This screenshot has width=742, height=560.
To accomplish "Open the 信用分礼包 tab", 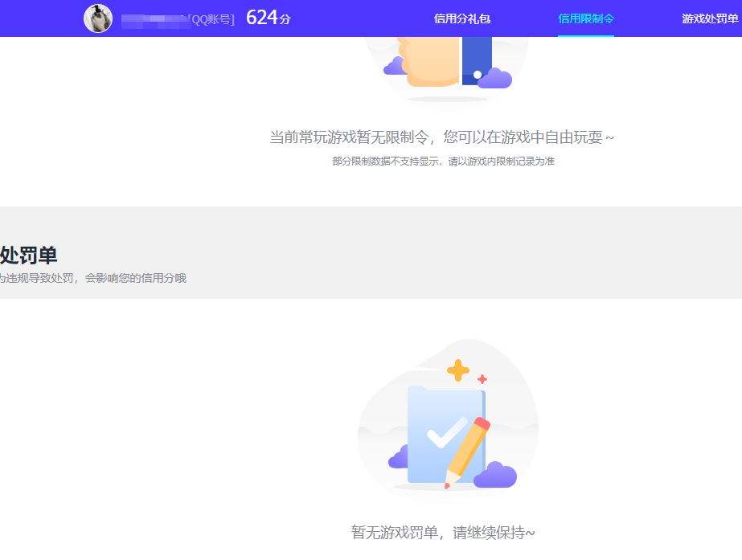I will point(461,18).
